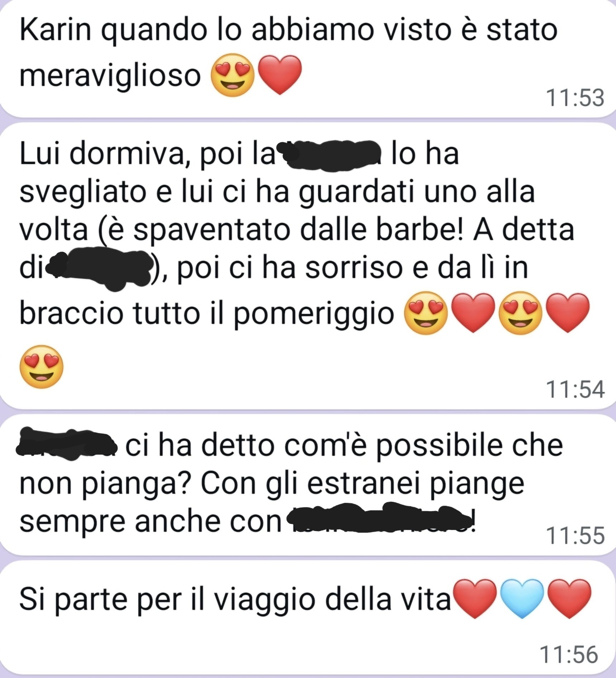Screen dimensions: 616x678
Task: Tap the lone heart-eyes emoji above the 11:54 timestamp
Action: [x=42, y=367]
